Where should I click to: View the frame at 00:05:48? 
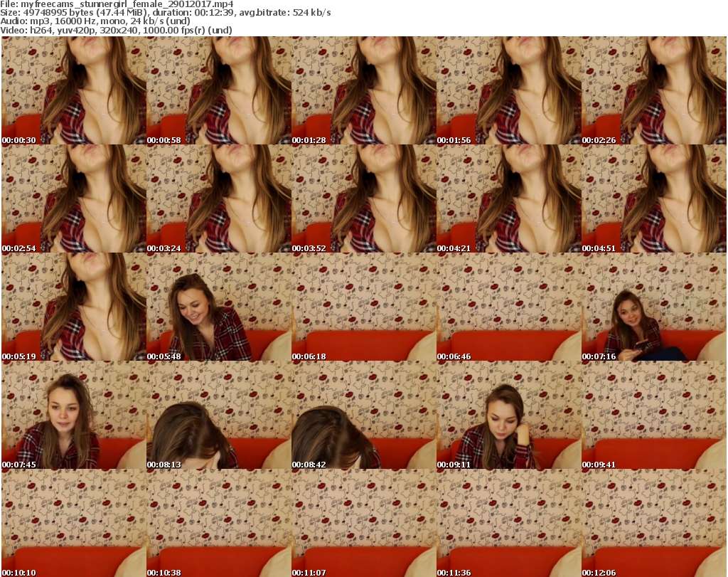point(219,307)
